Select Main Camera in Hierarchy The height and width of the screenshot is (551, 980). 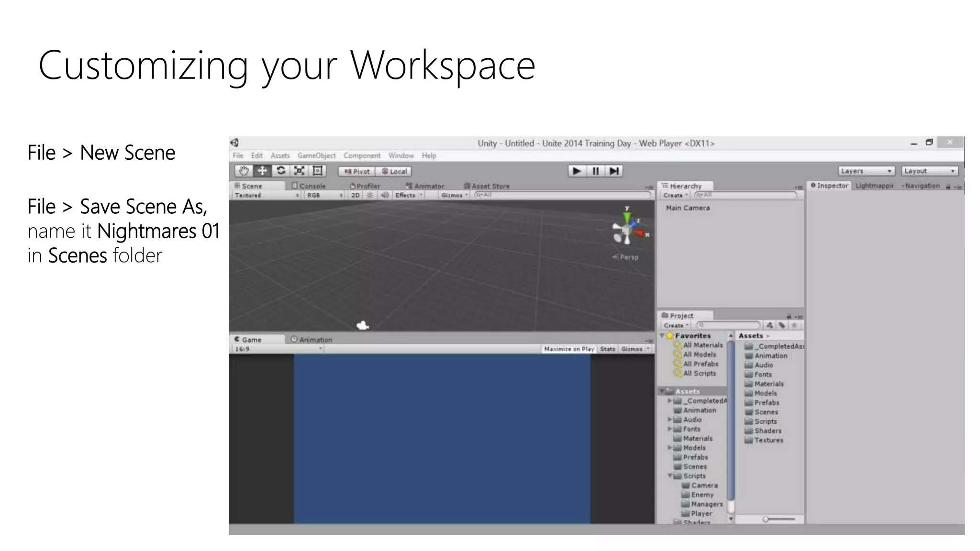pos(688,208)
